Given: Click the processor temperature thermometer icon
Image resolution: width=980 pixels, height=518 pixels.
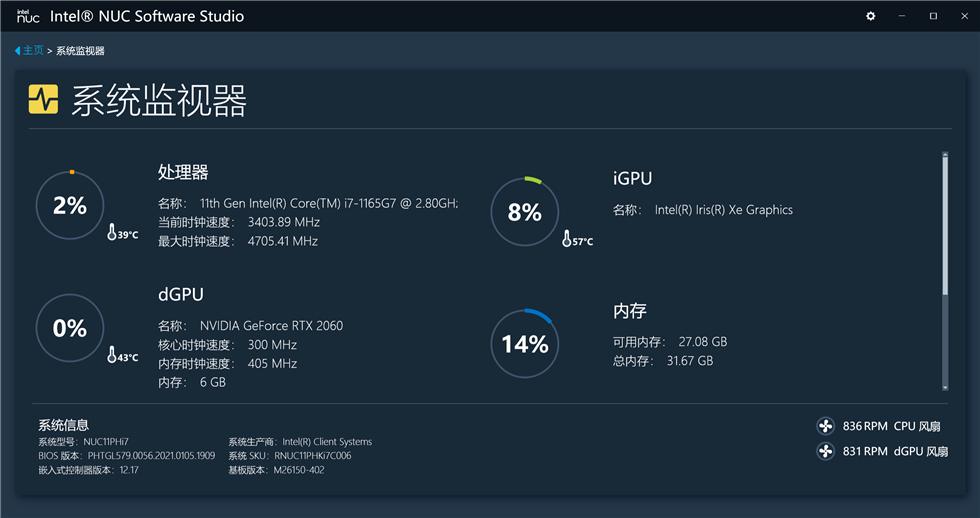Looking at the screenshot, I should (113, 233).
